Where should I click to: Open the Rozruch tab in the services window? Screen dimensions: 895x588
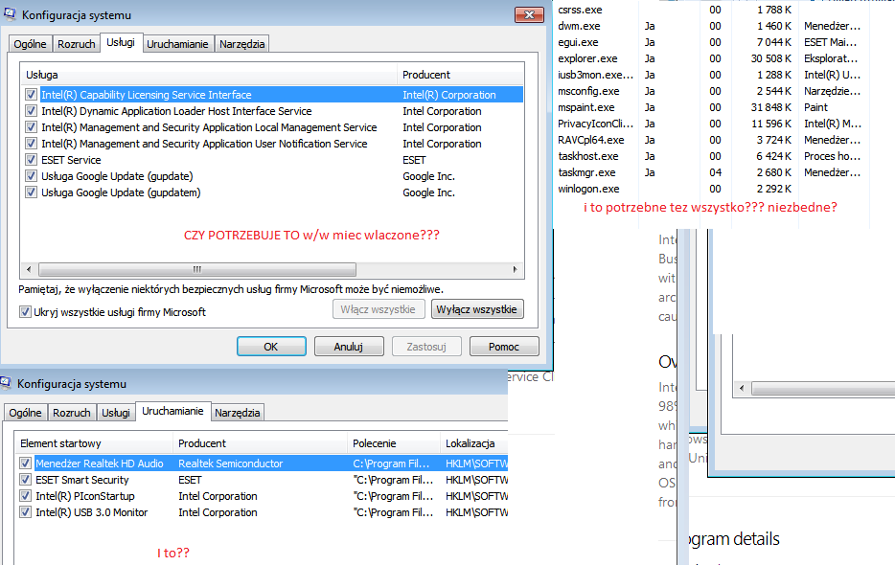coord(77,44)
